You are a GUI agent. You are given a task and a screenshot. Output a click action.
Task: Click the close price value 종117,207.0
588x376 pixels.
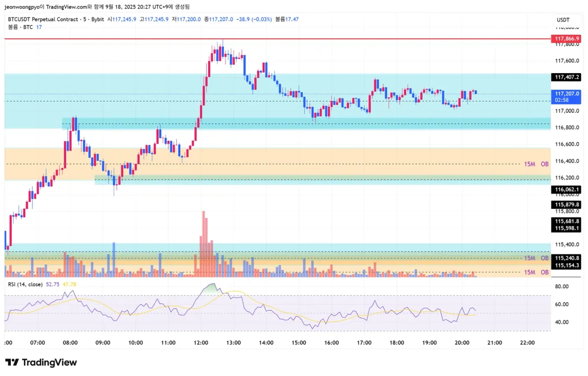click(219, 19)
